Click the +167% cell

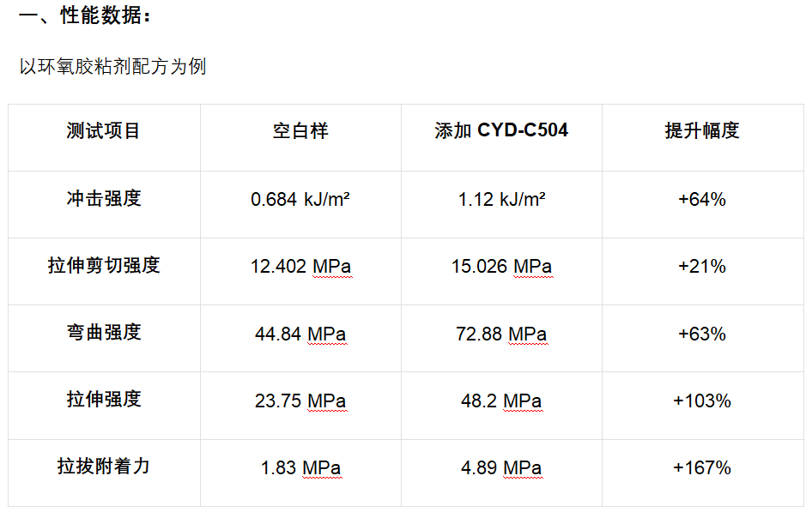point(701,467)
